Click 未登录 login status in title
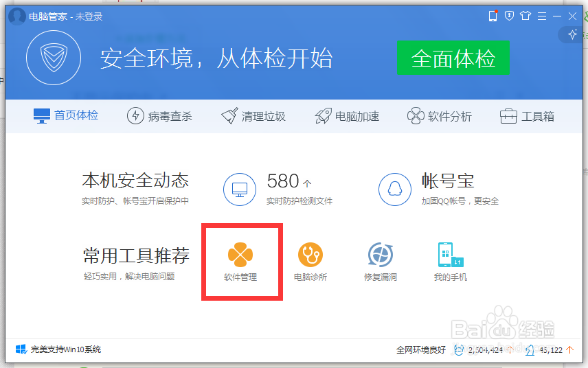 [89, 17]
